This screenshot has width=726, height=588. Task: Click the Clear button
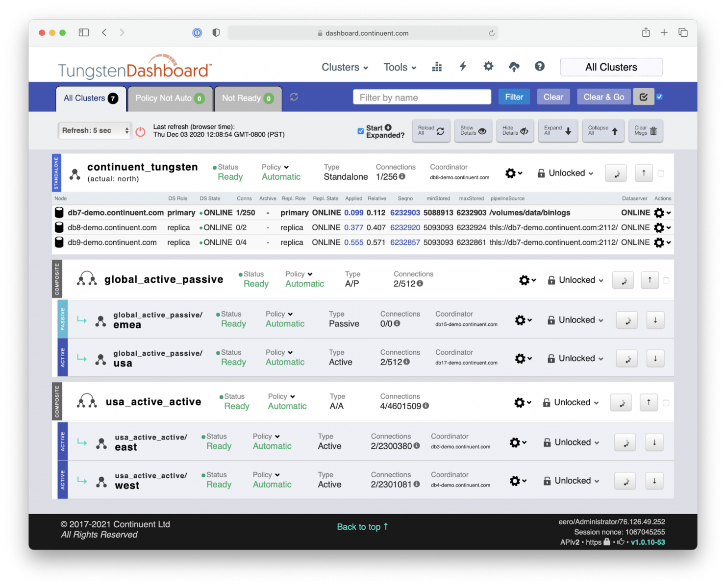(x=553, y=97)
